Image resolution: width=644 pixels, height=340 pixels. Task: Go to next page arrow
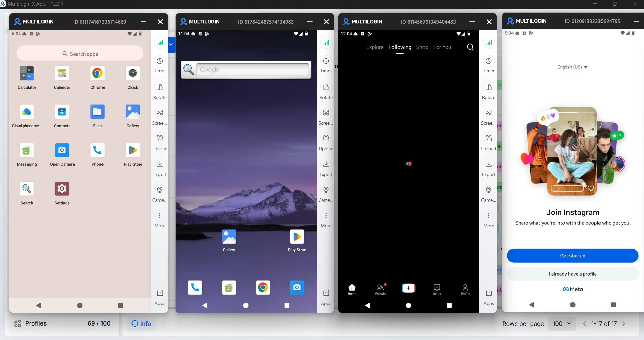point(624,324)
